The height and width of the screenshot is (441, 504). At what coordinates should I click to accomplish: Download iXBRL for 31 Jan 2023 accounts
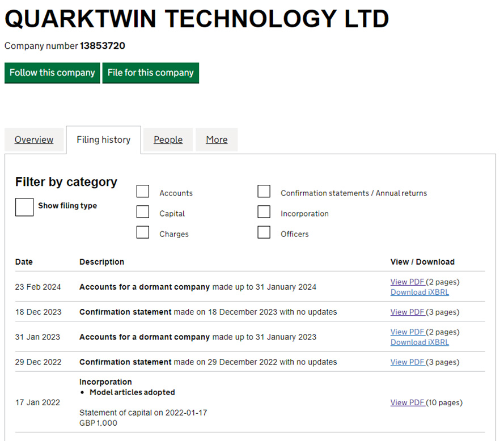420,342
